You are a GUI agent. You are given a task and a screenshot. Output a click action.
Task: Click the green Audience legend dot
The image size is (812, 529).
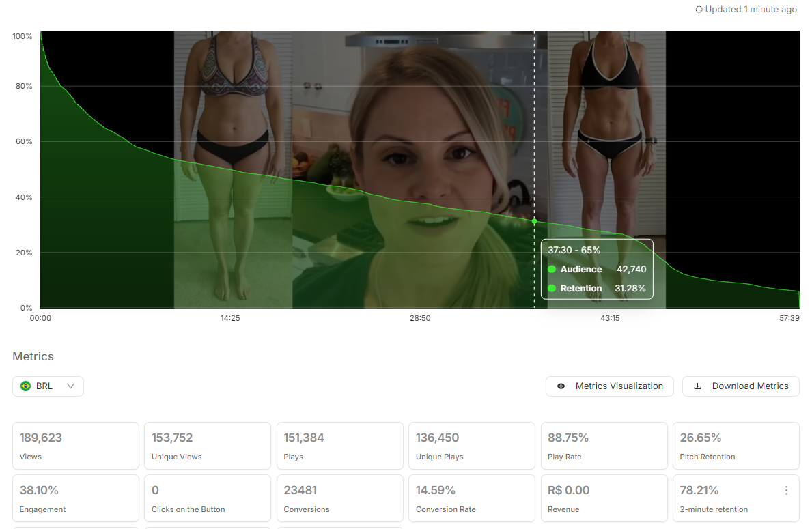[x=552, y=270]
